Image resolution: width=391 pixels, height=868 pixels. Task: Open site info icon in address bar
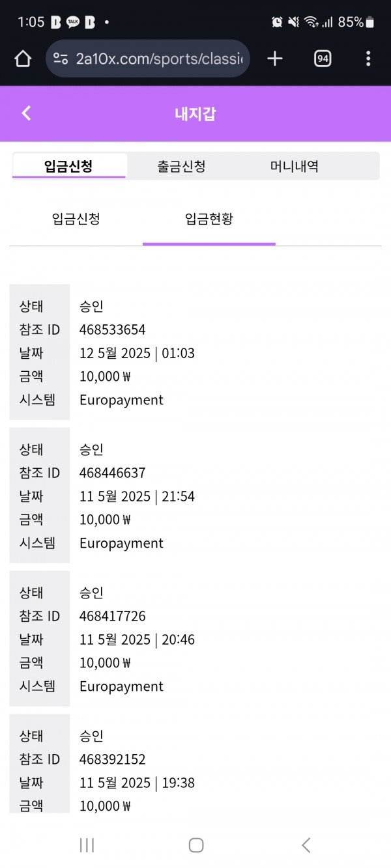coord(61,59)
